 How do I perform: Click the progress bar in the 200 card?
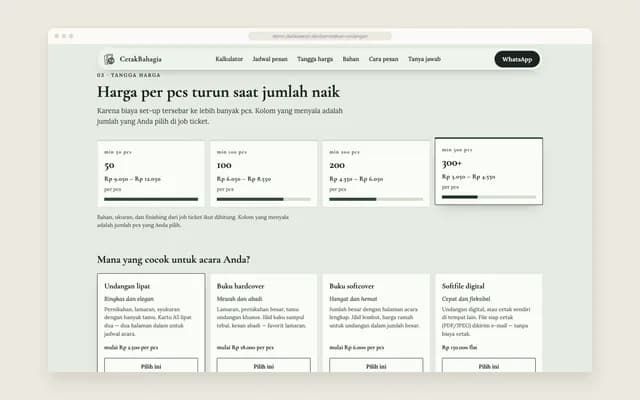click(x=376, y=199)
